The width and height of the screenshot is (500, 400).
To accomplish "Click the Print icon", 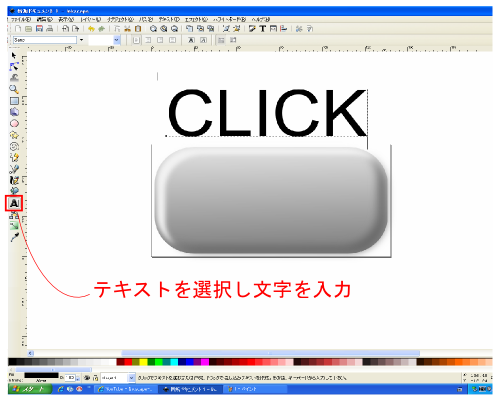I will tap(50, 29).
